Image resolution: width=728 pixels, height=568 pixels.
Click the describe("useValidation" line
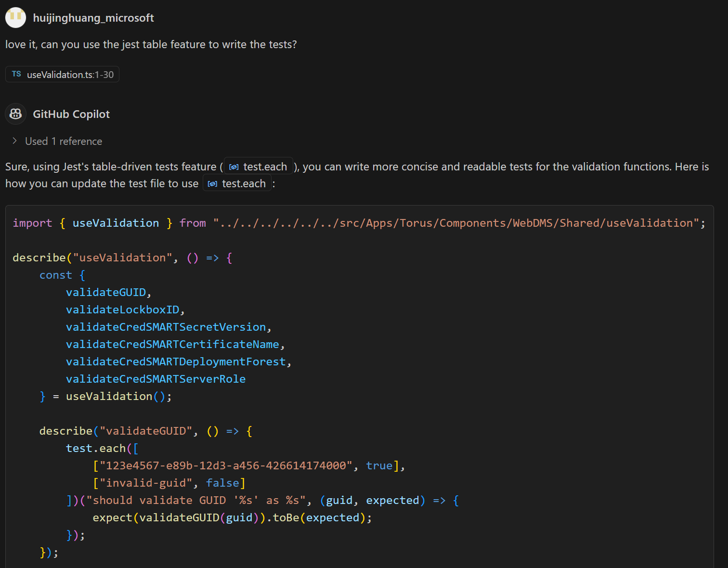(122, 258)
